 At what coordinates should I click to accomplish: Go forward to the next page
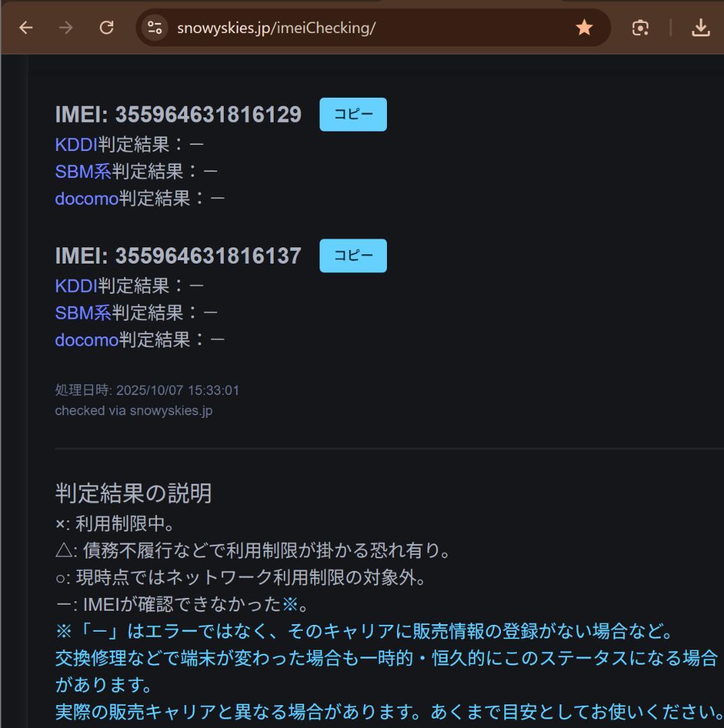(65, 28)
